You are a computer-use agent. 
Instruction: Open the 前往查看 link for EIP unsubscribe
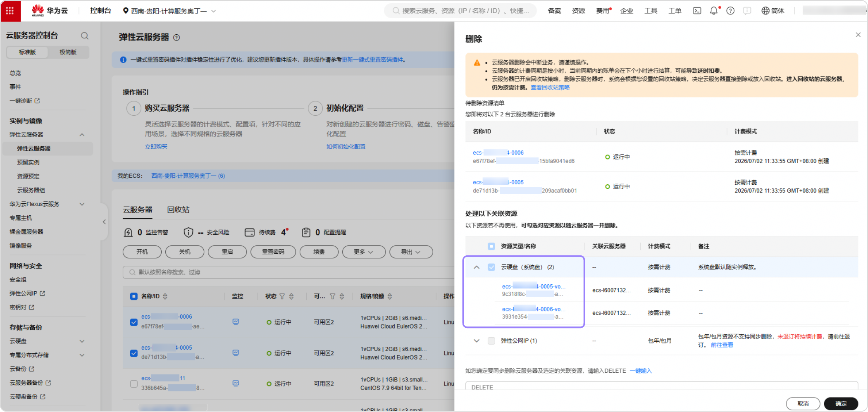pyautogui.click(x=722, y=345)
